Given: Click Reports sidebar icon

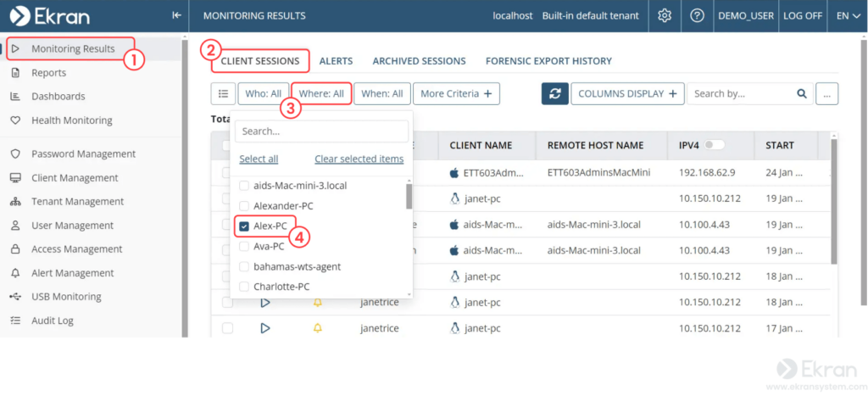Looking at the screenshot, I should coord(15,73).
